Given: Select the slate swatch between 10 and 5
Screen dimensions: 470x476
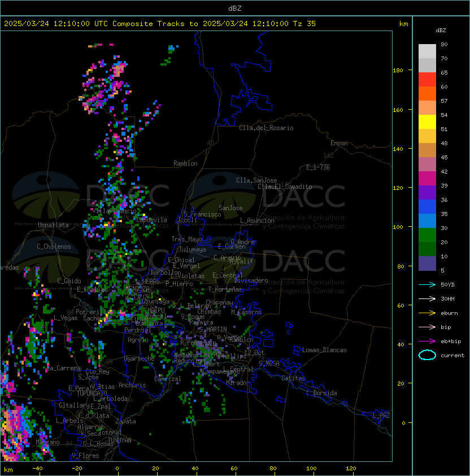Looking at the screenshot, I should (x=427, y=263).
